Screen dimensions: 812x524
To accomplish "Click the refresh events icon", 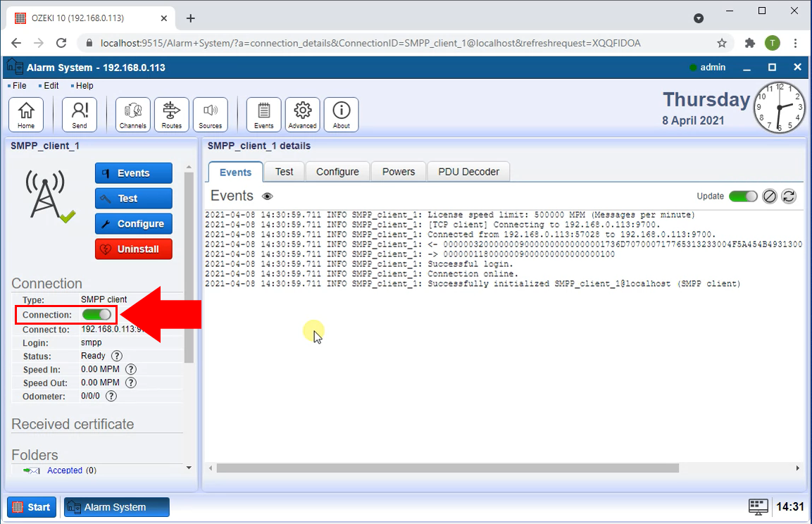I will (x=789, y=196).
